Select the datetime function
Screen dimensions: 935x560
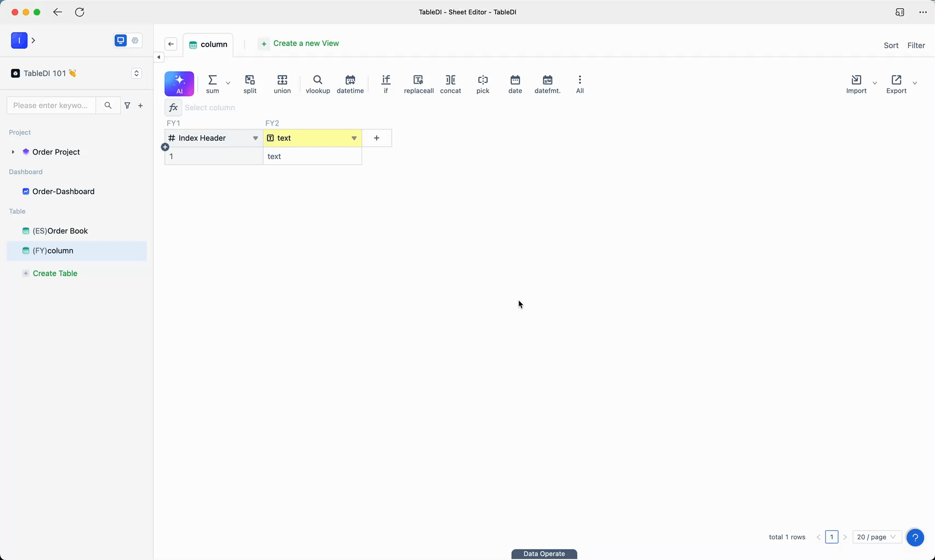pyautogui.click(x=350, y=84)
